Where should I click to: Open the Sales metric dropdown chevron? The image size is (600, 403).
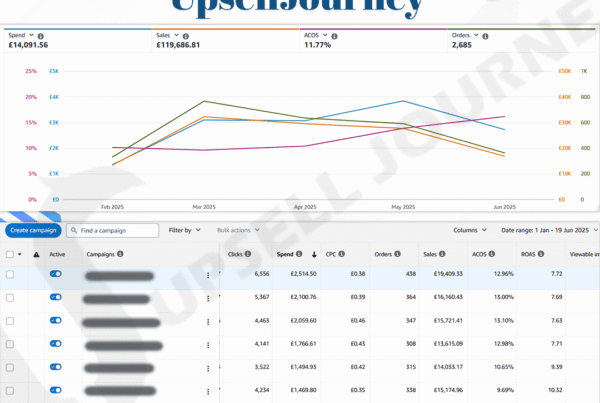pos(176,35)
